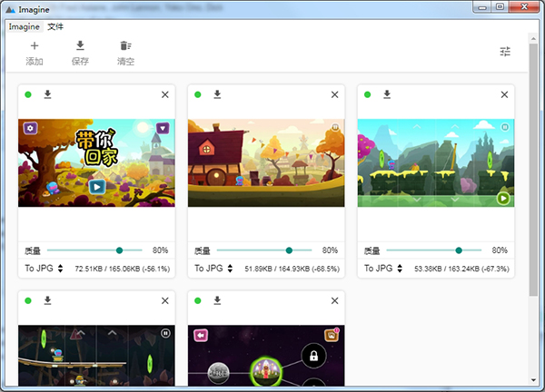Screen dimensions: 545x392
Task: Minimize the Imagine window
Action: 482,7
